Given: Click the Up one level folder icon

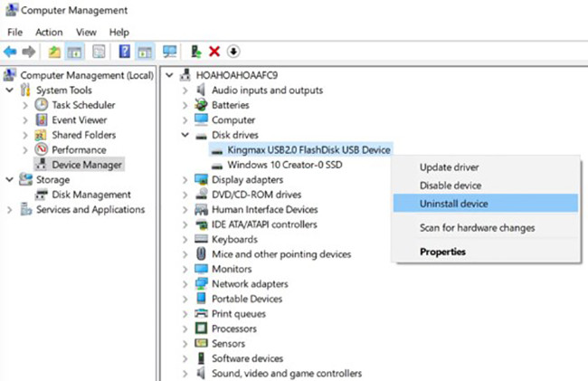Looking at the screenshot, I should coord(55,52).
